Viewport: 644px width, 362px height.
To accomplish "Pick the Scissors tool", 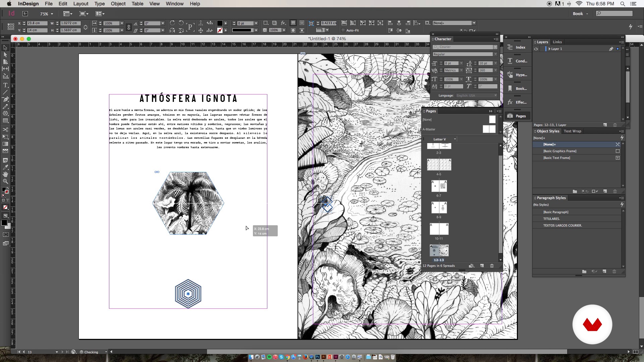I will point(5,129).
